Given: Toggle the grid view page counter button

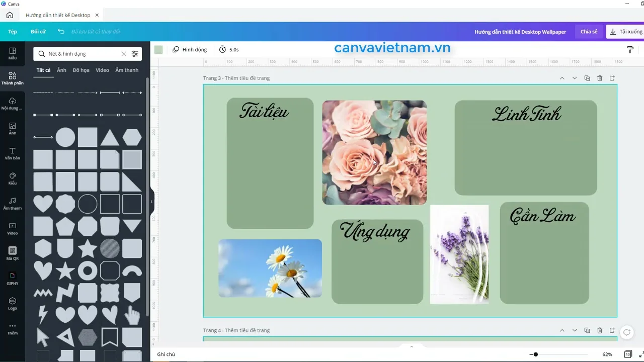Looking at the screenshot, I should coord(628,354).
